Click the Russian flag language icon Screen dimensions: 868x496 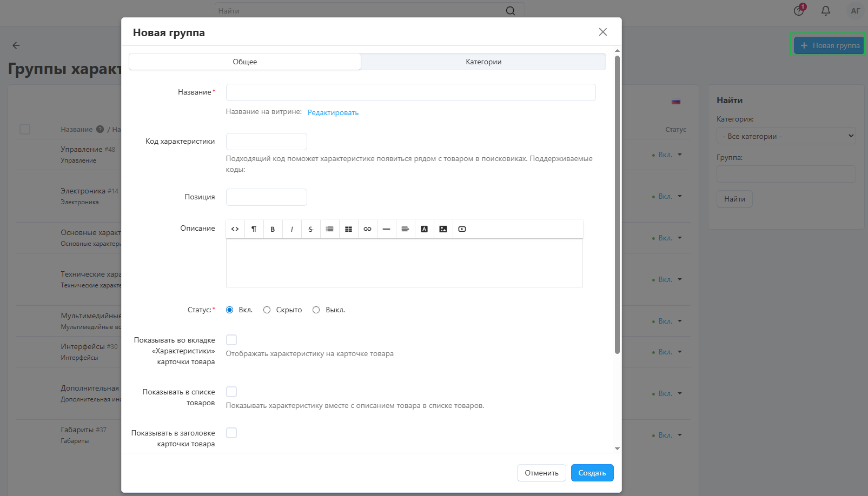coord(676,102)
